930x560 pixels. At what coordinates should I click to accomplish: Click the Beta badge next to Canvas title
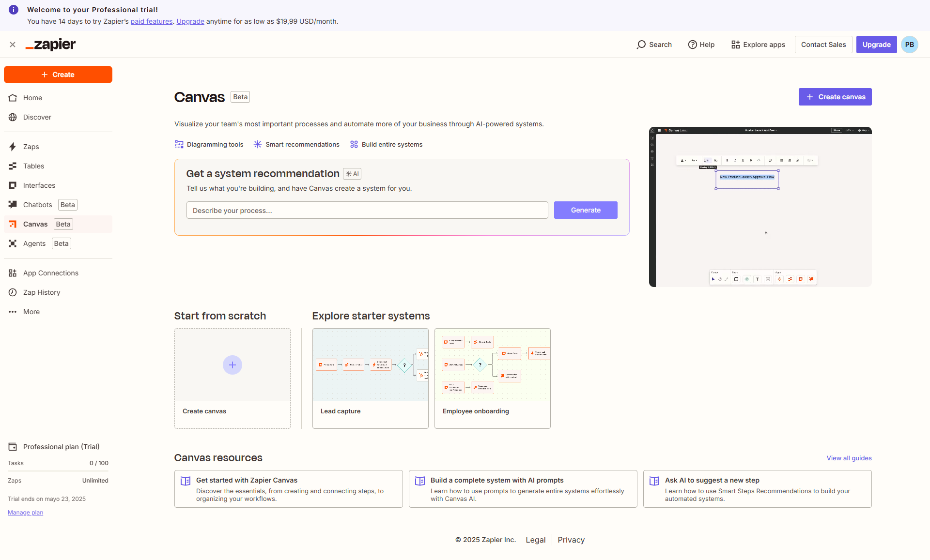(x=240, y=97)
